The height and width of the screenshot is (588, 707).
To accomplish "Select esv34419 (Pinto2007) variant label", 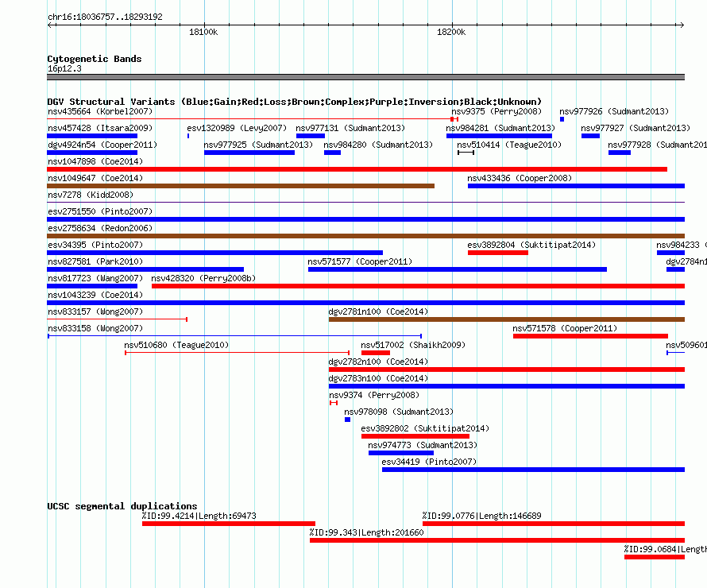I will pos(429,462).
